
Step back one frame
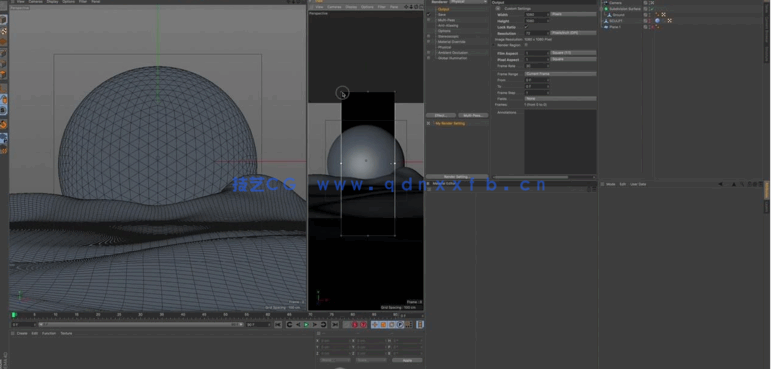coord(298,325)
